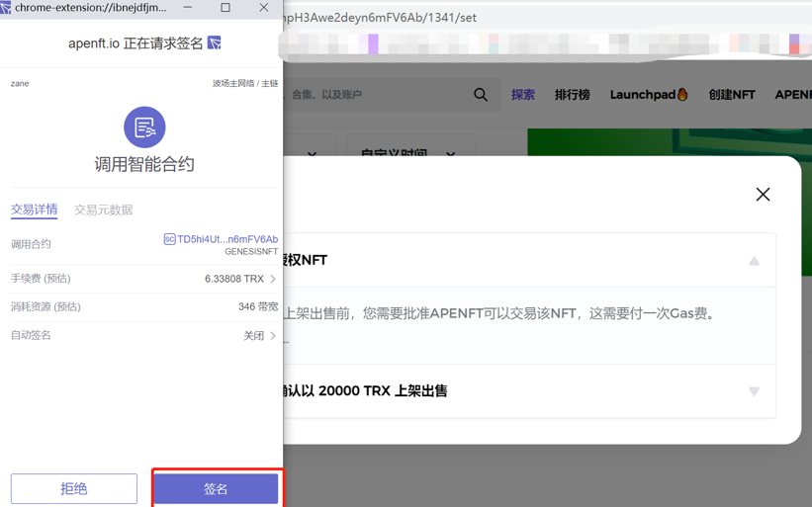This screenshot has height=507, width=812.
Task: Click the 签名 sign button
Action: tap(216, 488)
